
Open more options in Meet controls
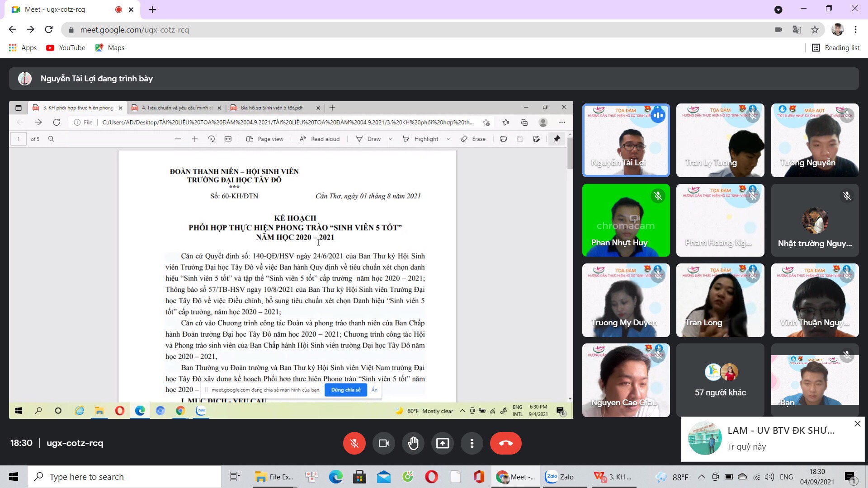click(x=472, y=443)
